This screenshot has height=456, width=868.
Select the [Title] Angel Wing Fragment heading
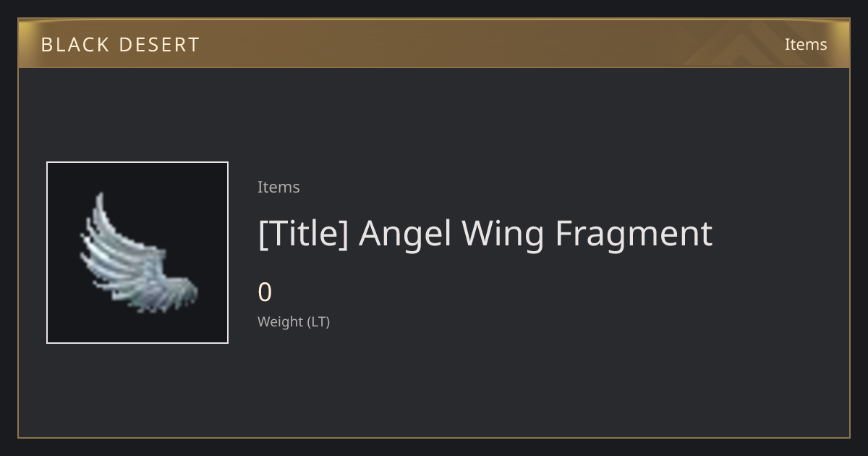[x=485, y=234]
